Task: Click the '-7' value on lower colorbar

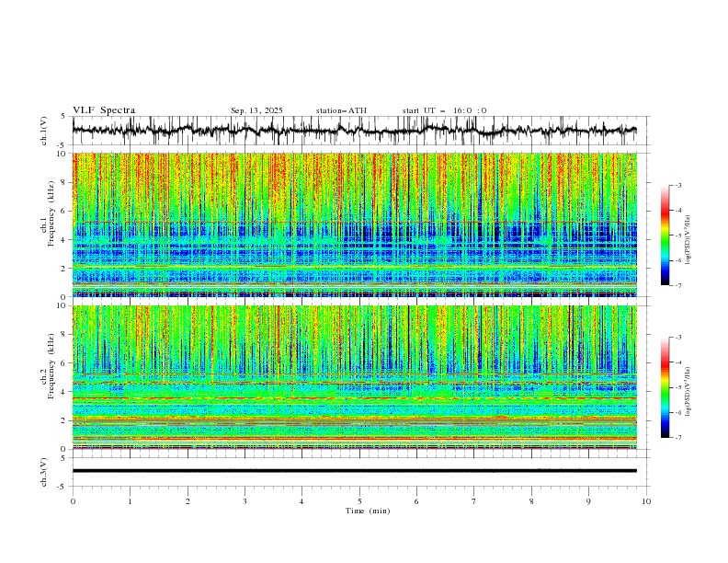Action: [x=677, y=437]
